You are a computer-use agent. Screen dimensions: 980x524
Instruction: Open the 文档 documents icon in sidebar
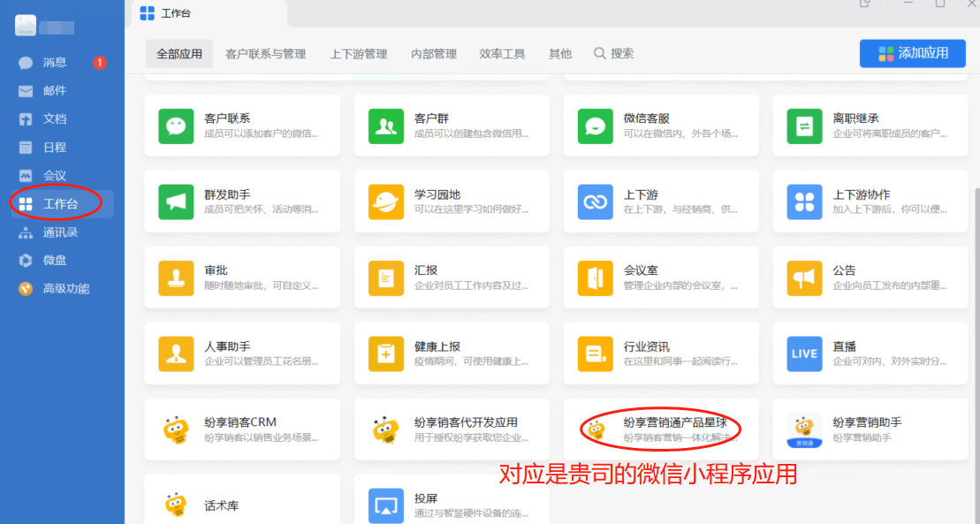[26, 119]
